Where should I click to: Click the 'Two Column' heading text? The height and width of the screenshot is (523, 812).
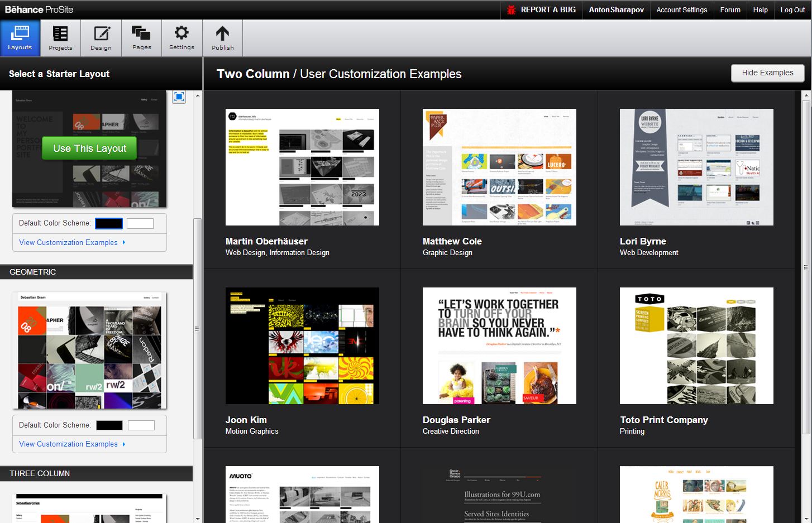tap(253, 74)
